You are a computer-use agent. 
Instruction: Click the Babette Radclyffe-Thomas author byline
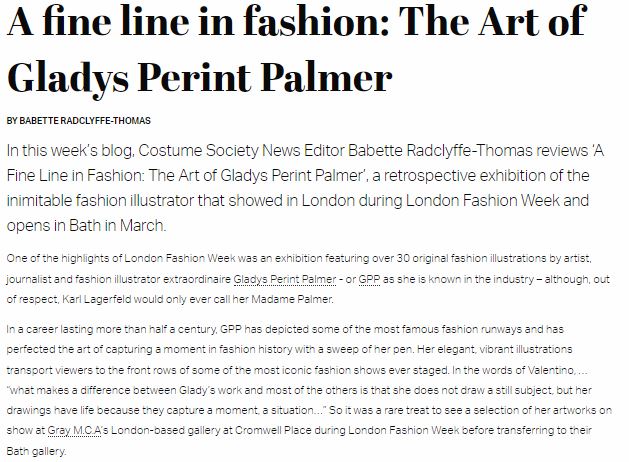(76, 121)
